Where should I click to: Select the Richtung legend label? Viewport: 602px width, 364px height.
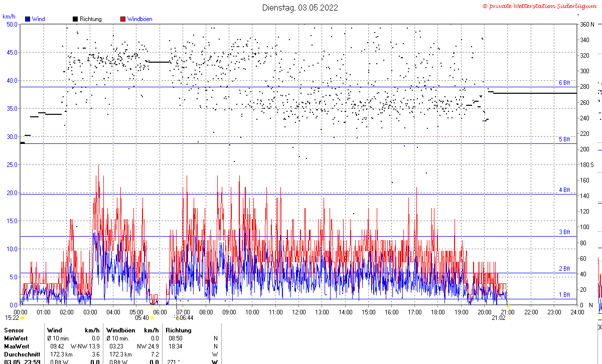[x=90, y=19]
